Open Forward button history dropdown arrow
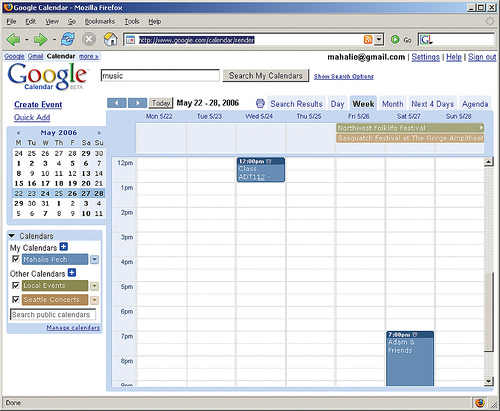This screenshot has height=411, width=500. coord(54,40)
